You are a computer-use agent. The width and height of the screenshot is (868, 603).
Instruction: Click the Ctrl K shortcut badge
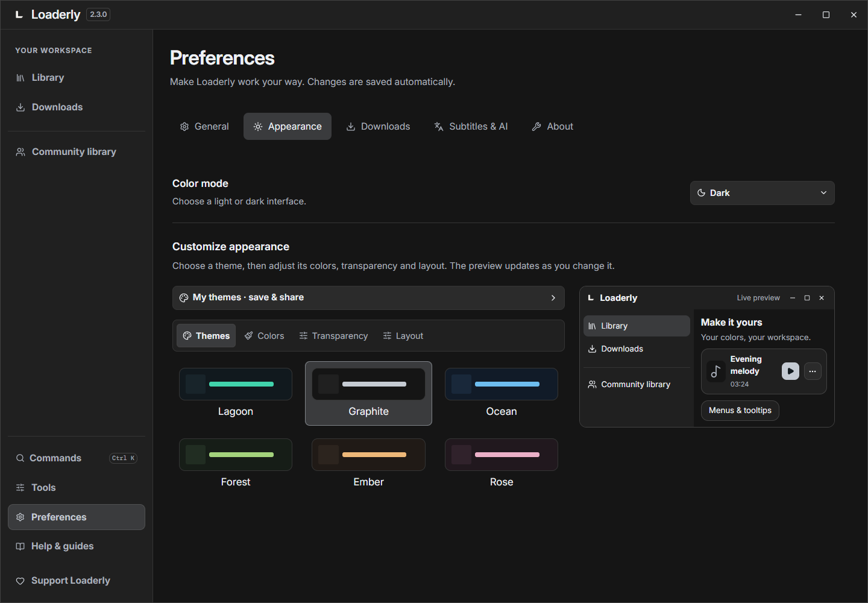[124, 458]
